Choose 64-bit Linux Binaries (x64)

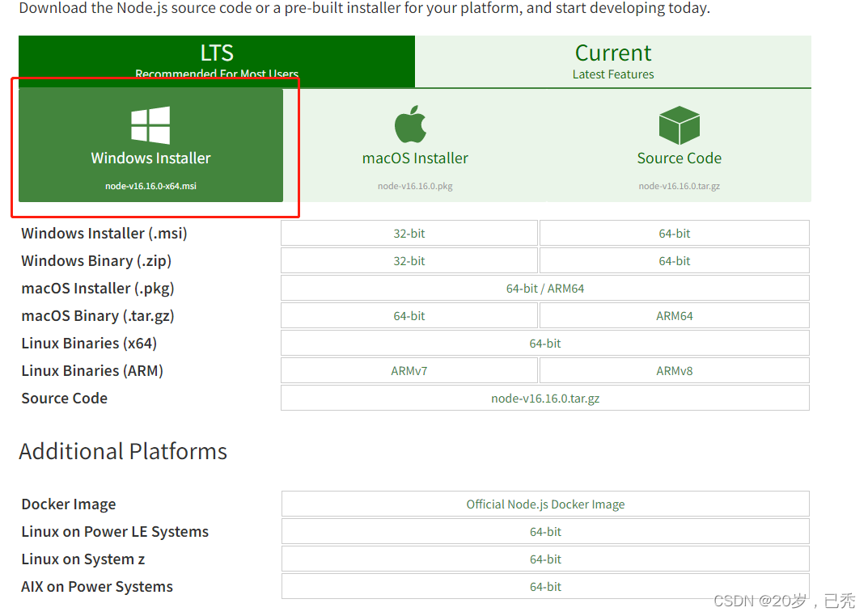coord(545,344)
